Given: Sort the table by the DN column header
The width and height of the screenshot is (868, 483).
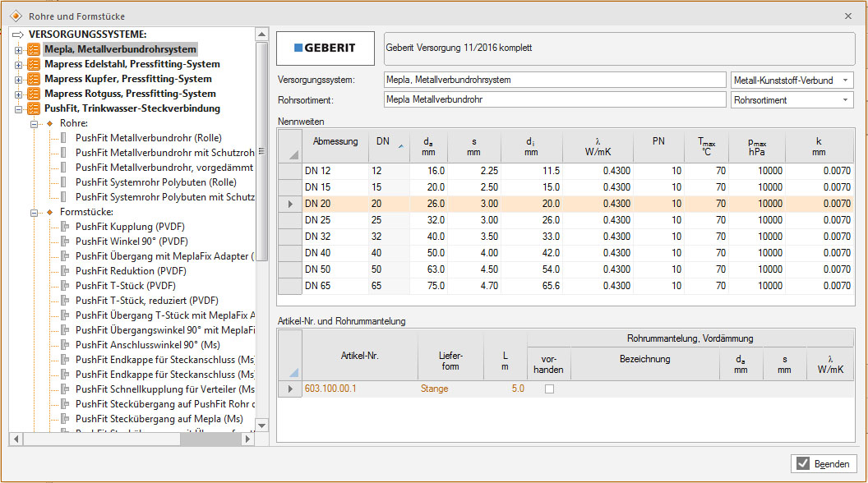Looking at the screenshot, I should click(389, 146).
